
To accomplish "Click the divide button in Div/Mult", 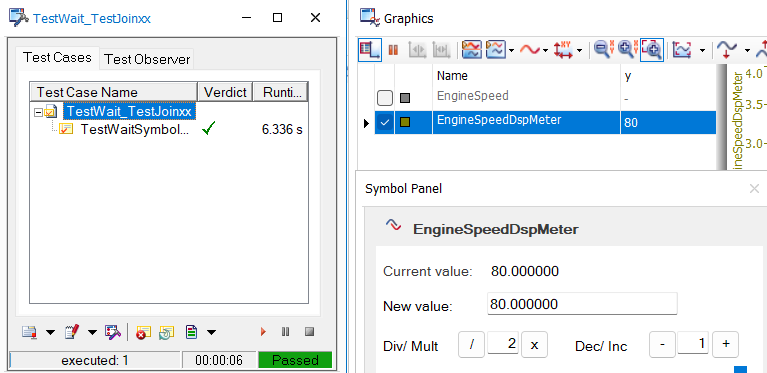I will tap(472, 344).
